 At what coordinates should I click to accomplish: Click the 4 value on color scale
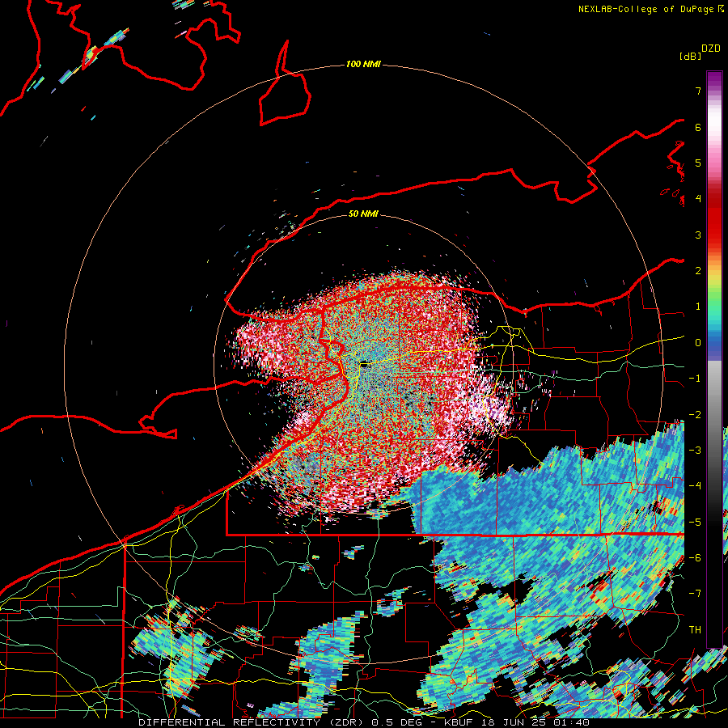[x=698, y=199]
